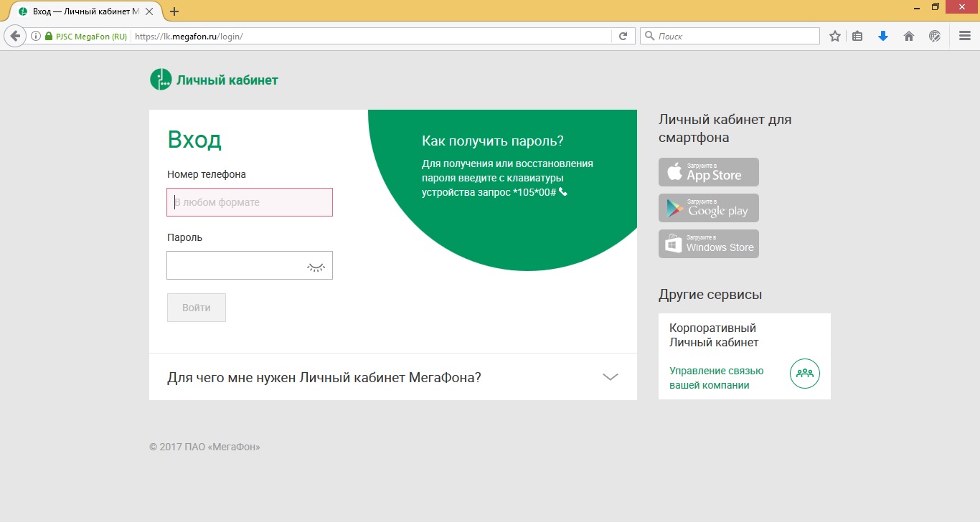Show site info for PJSC MegaFon padlock

[x=49, y=36]
